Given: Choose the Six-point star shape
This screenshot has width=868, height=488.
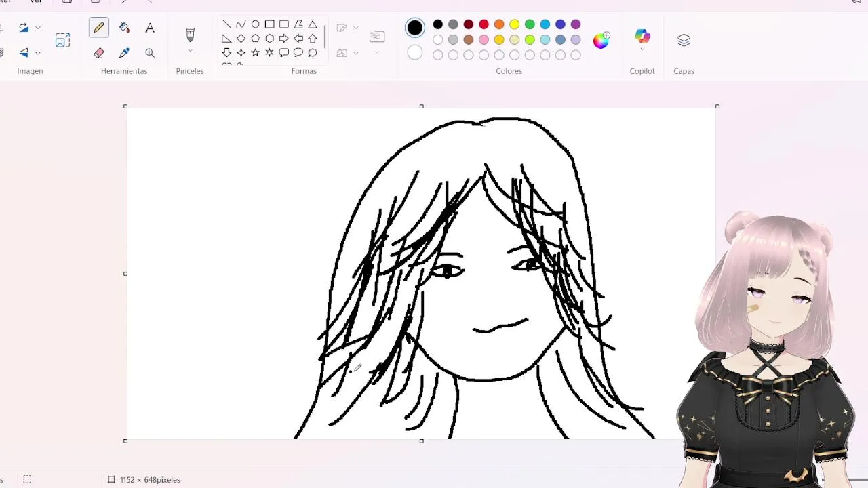Looking at the screenshot, I should [x=270, y=53].
